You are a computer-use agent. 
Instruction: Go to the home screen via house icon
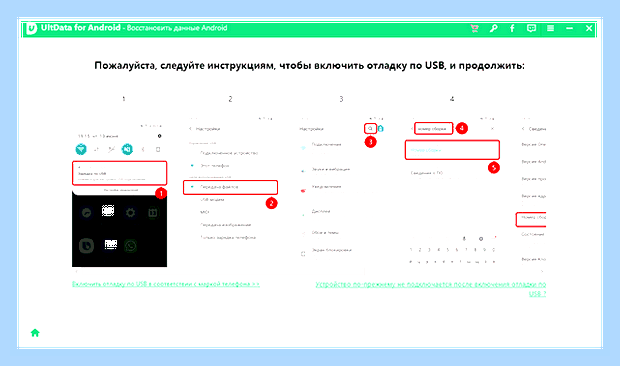pos(35,333)
